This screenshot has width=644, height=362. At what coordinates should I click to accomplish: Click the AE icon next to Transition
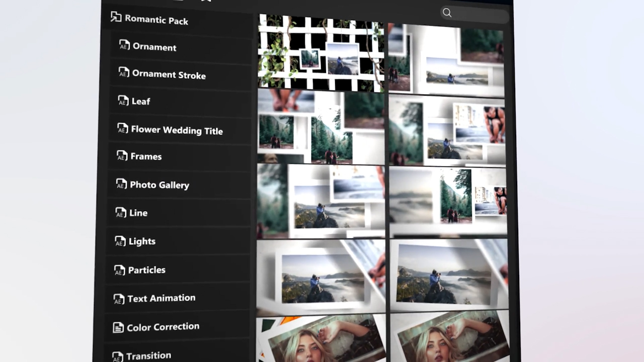point(118,356)
